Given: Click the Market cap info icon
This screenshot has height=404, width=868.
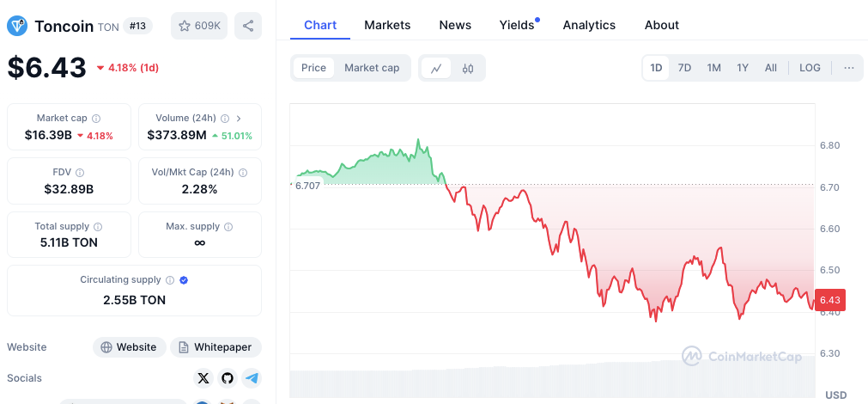Looking at the screenshot, I should click(x=96, y=119).
